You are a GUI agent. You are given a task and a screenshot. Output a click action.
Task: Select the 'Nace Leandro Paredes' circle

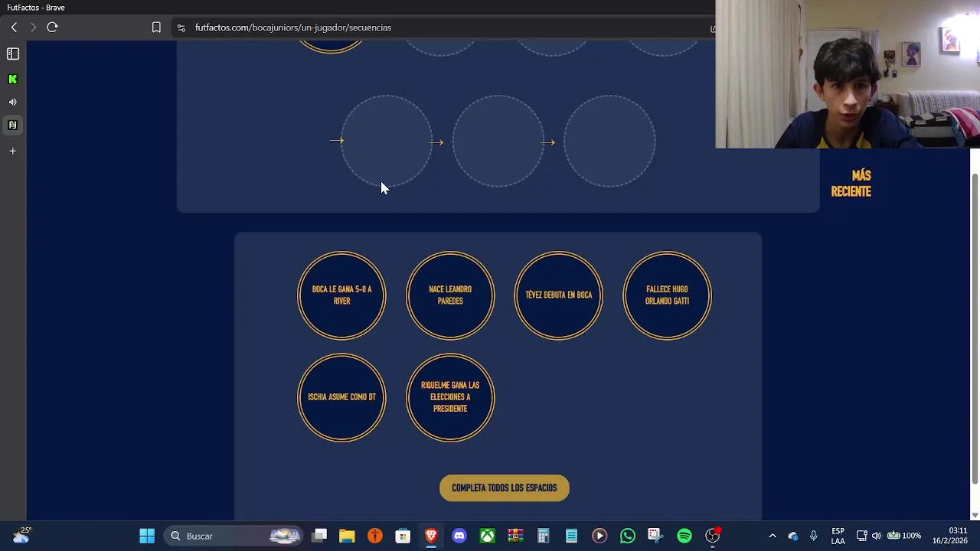click(x=450, y=295)
